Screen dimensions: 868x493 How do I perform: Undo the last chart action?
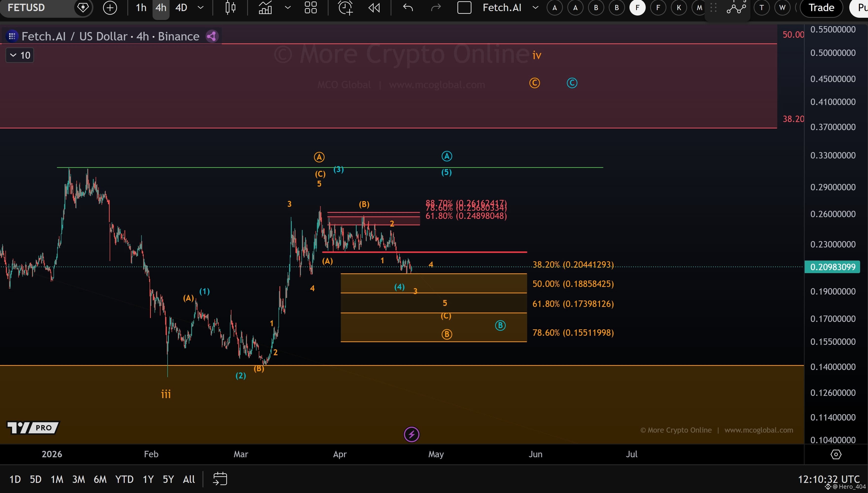coord(408,7)
